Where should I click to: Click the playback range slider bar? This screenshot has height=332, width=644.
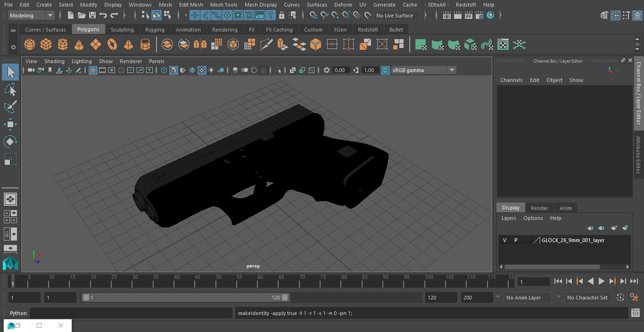pos(186,298)
